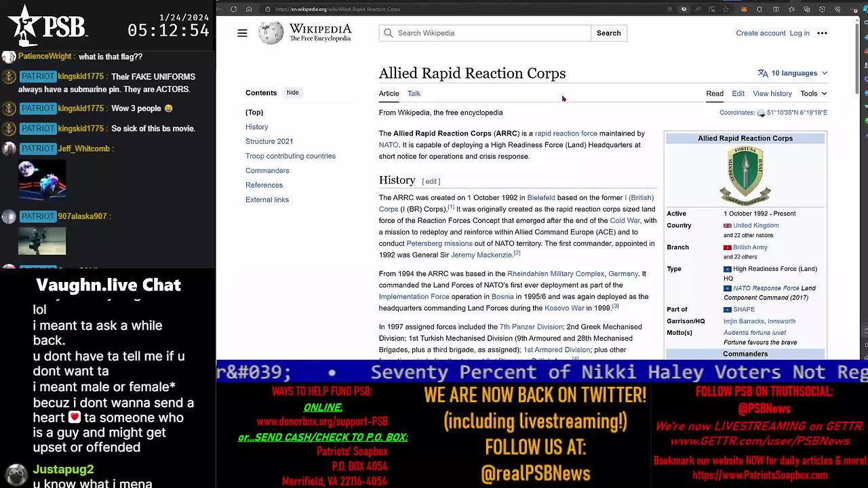Viewport: 868px width, 488px height.
Task: Hide the Contents sidebar
Action: point(292,93)
